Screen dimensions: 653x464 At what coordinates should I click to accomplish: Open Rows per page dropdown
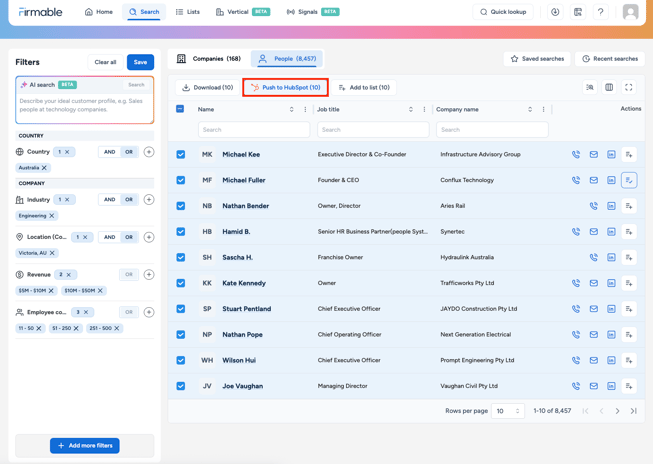click(x=508, y=411)
